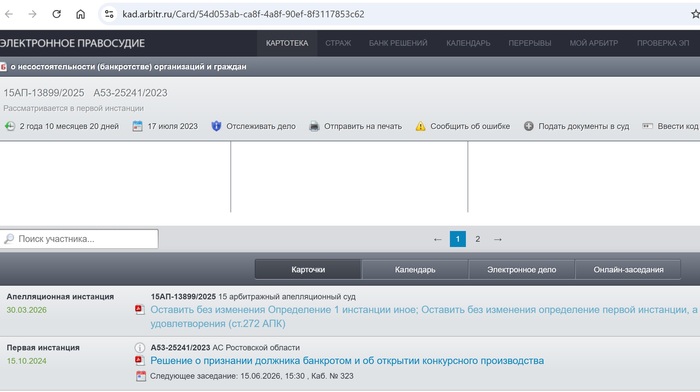This screenshot has height=392, width=700.
Task: Open Оставить без изменения Определение link
Action: (x=424, y=317)
